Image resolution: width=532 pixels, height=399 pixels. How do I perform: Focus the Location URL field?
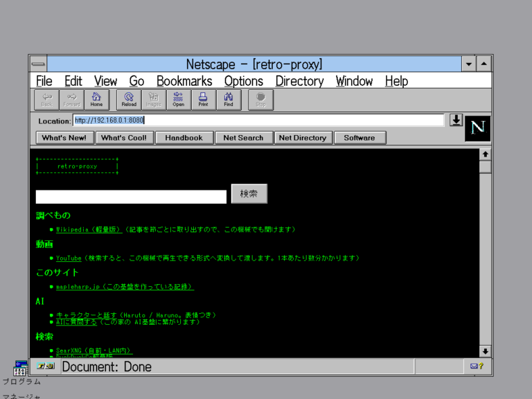(x=258, y=120)
